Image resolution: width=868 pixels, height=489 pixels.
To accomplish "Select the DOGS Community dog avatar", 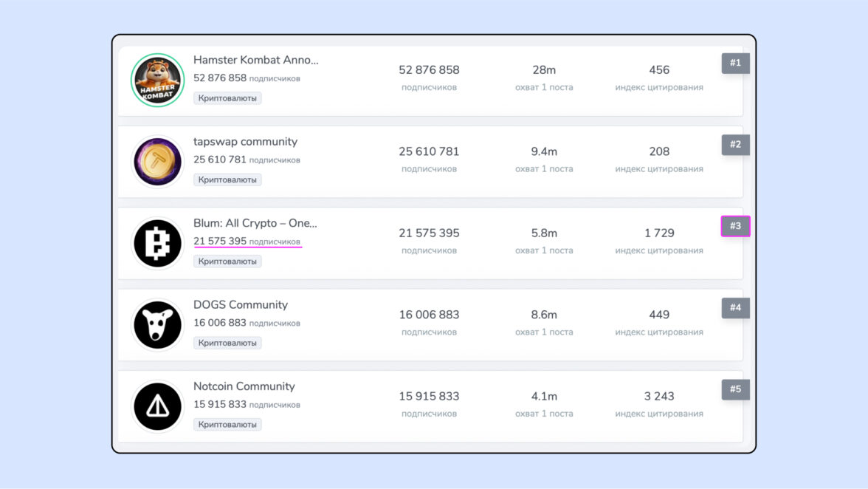I will 157,325.
